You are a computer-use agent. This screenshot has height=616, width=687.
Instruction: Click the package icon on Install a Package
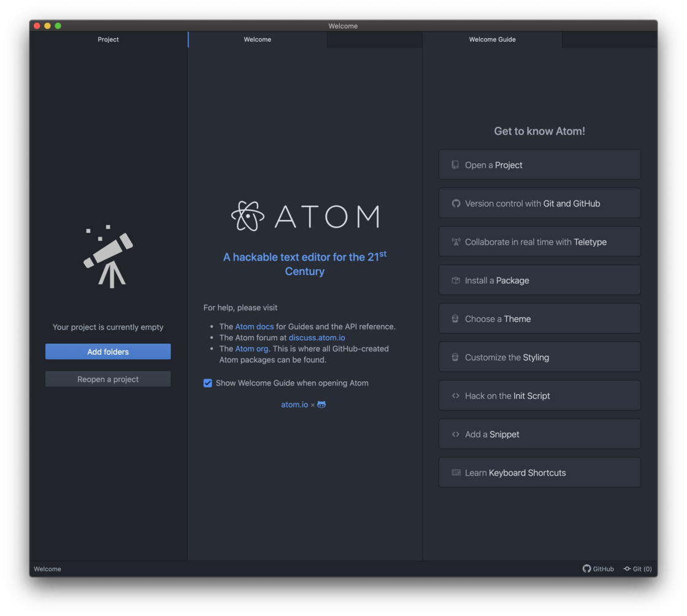(455, 279)
